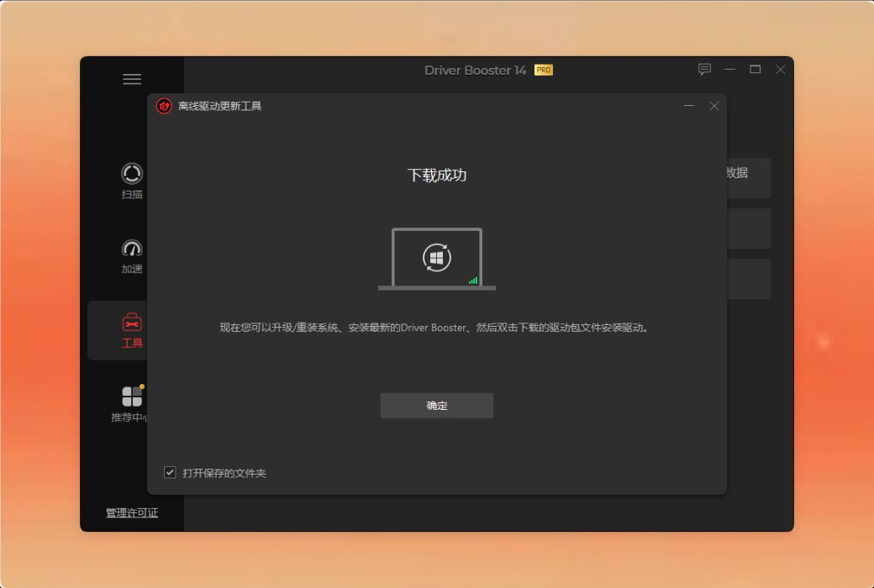The image size is (874, 588).
Task: Open the 扫描 scan section
Action: pos(132,181)
